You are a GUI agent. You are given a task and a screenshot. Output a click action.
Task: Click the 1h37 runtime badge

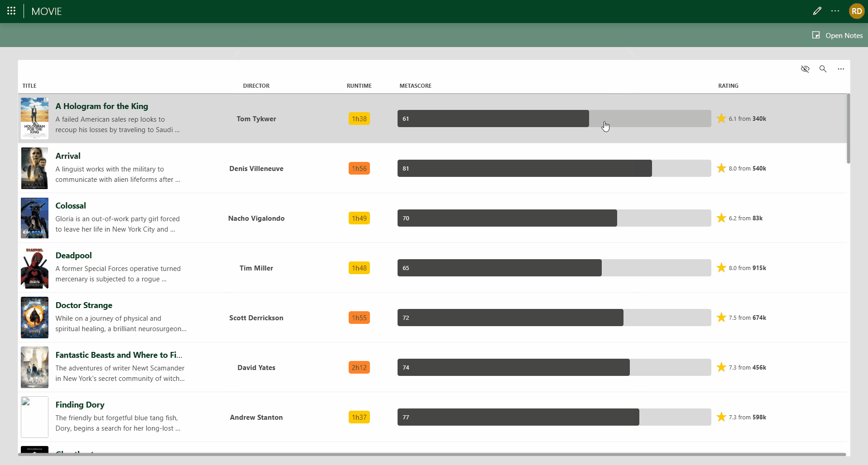pos(359,417)
